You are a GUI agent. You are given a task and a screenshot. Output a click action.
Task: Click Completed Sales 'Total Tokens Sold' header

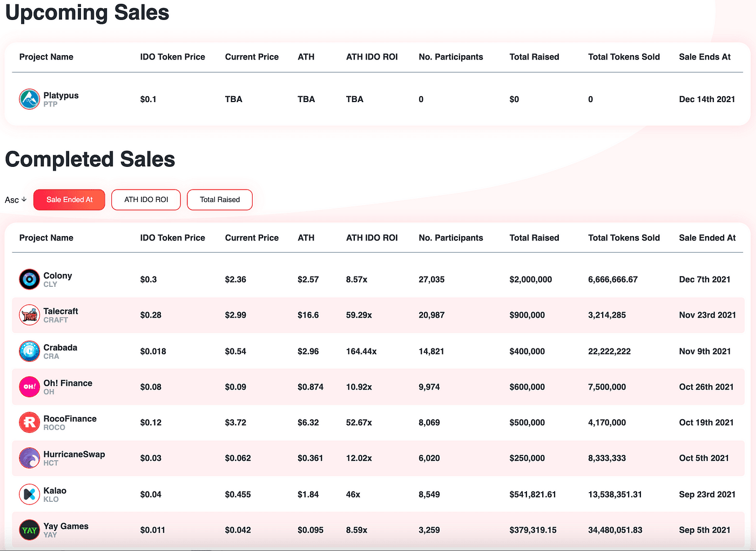click(624, 238)
